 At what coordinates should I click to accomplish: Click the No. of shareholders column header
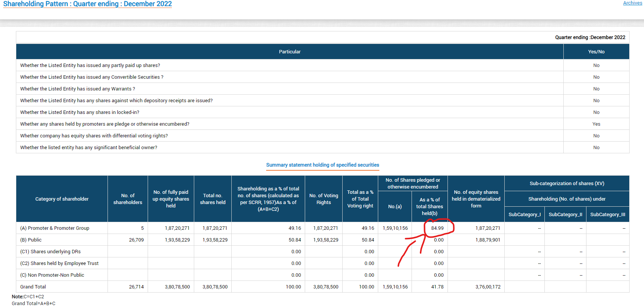128,199
